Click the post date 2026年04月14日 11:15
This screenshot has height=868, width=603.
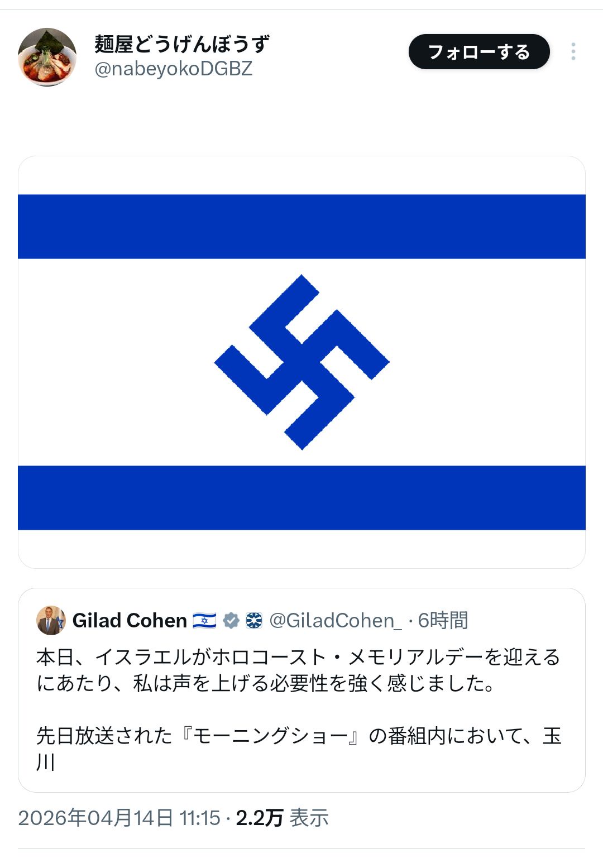tap(119, 818)
